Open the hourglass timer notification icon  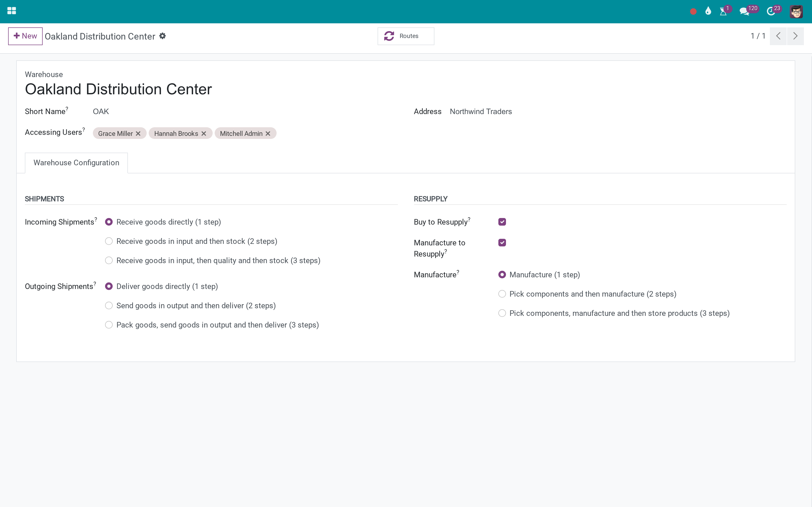[723, 12]
